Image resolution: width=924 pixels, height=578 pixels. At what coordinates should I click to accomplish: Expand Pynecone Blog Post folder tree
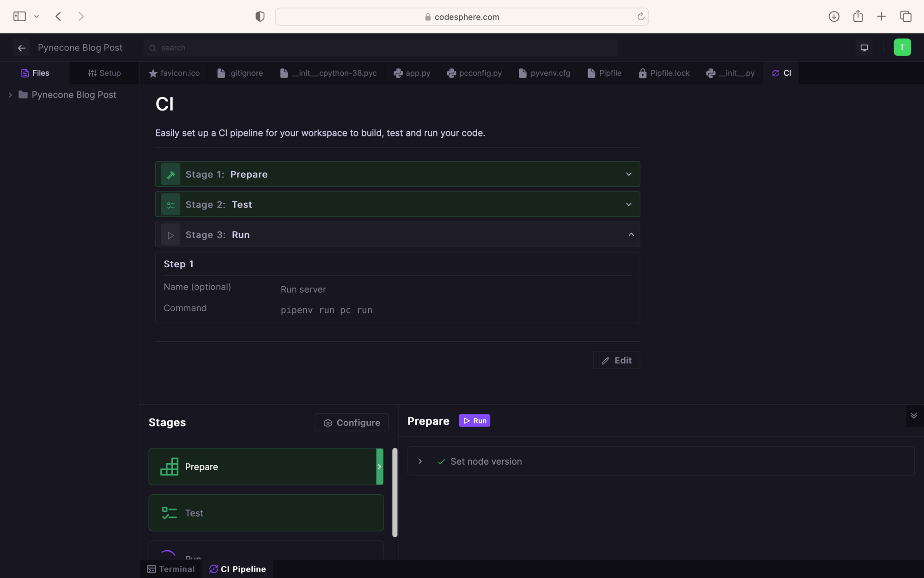10,95
